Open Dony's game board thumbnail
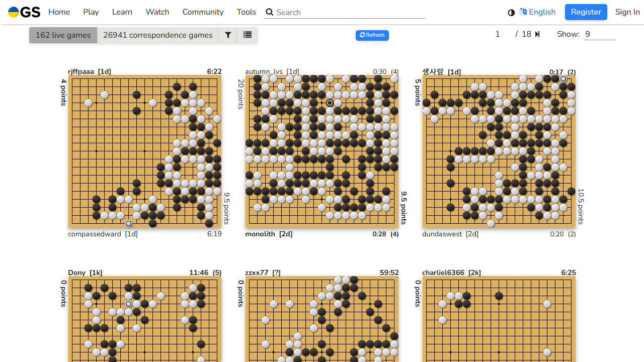644x362 pixels. (145, 319)
